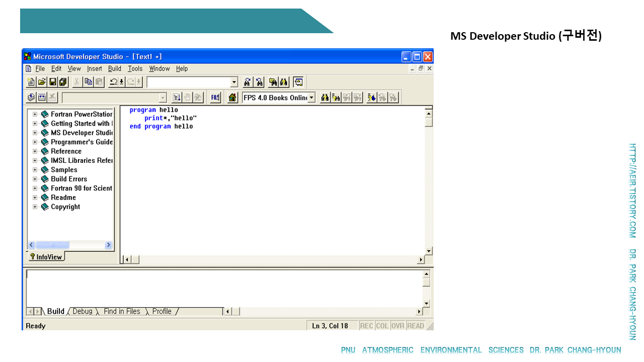This screenshot has width=644, height=362.
Task: Click the hand breakpoint icon
Action: 187,98
